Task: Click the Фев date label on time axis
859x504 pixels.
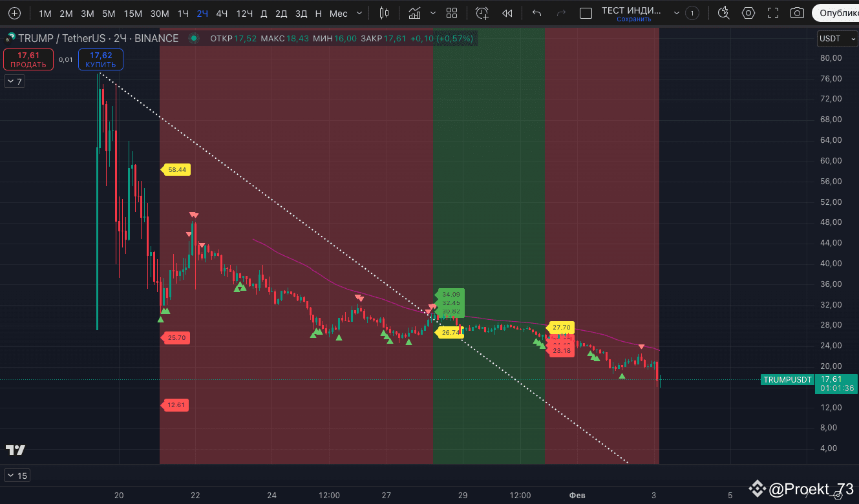Action: [x=577, y=496]
